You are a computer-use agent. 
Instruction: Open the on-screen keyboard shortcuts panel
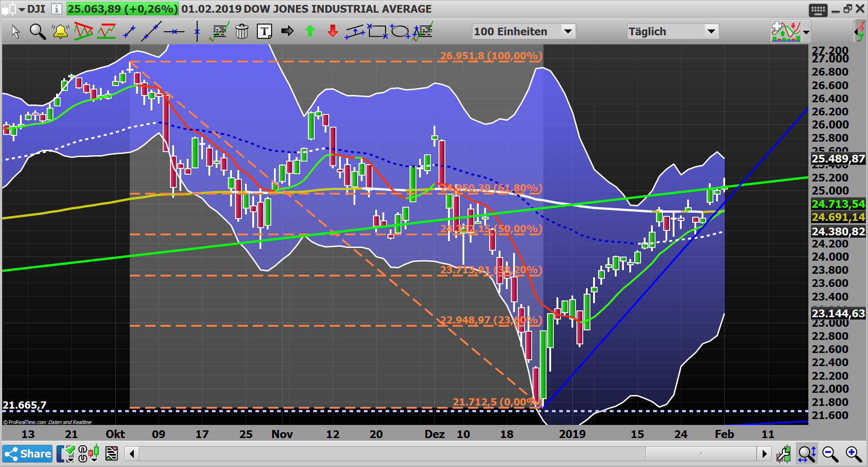(818, 10)
